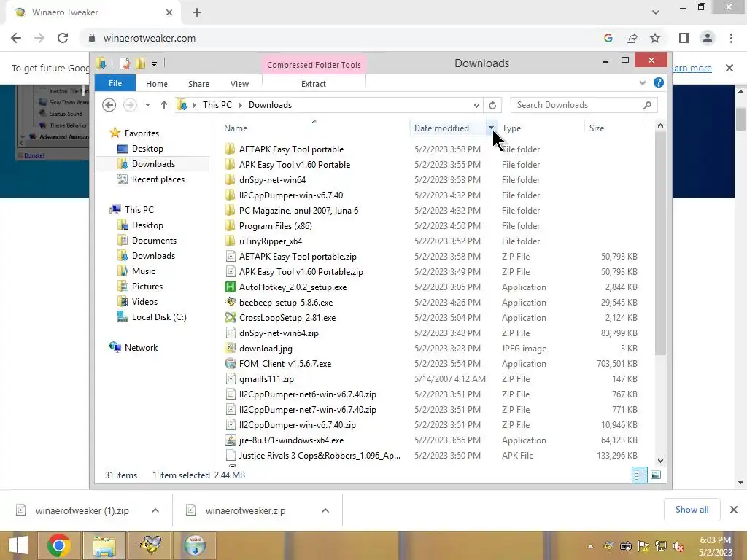Open the File ribbon tab

[115, 83]
